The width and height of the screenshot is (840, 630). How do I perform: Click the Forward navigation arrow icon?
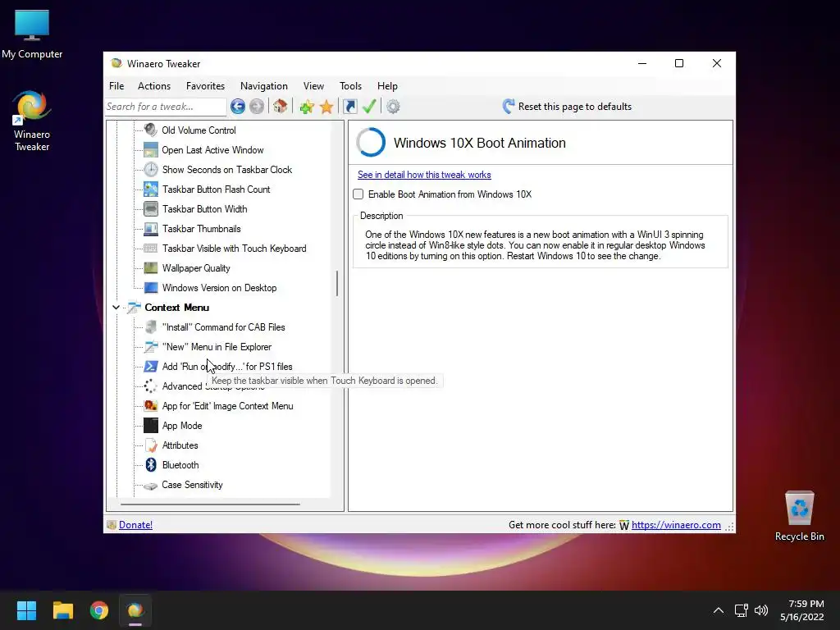tap(257, 107)
